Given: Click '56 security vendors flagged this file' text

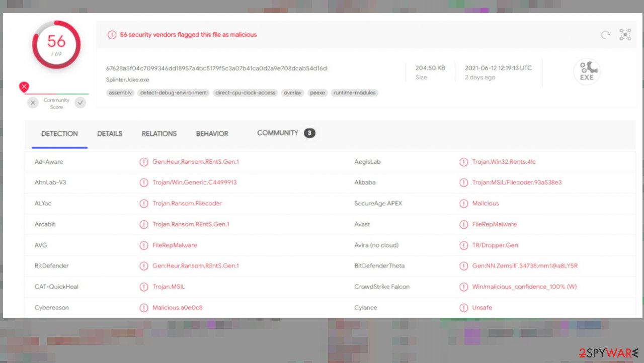Looking at the screenshot, I should point(188,35).
